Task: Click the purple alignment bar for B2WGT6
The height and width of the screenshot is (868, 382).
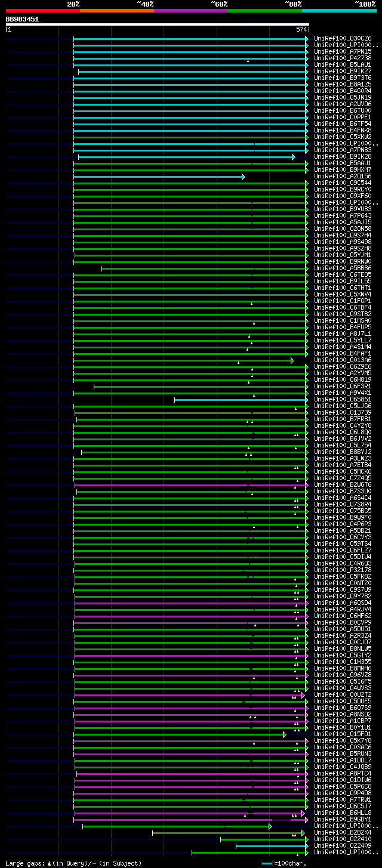Action: (x=191, y=485)
